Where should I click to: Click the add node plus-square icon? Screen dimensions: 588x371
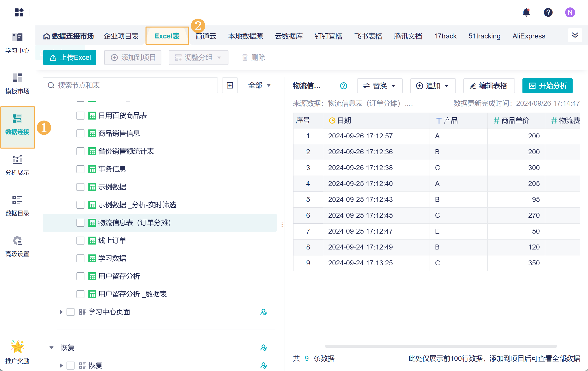[230, 85]
